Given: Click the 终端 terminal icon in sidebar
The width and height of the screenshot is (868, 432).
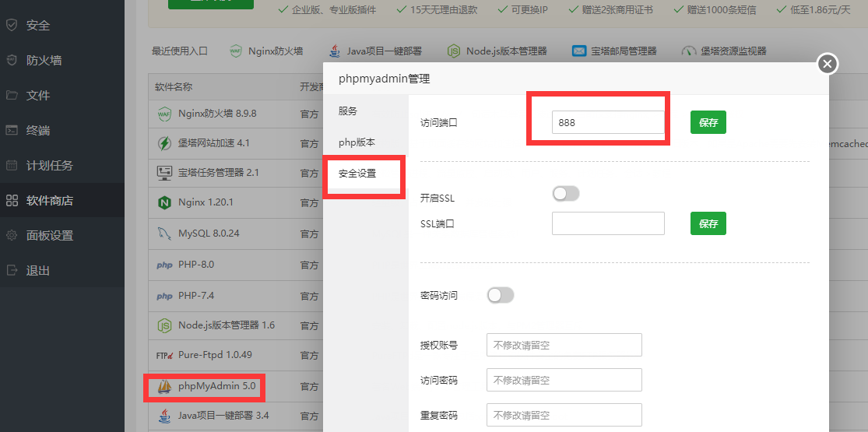Looking at the screenshot, I should 12,130.
